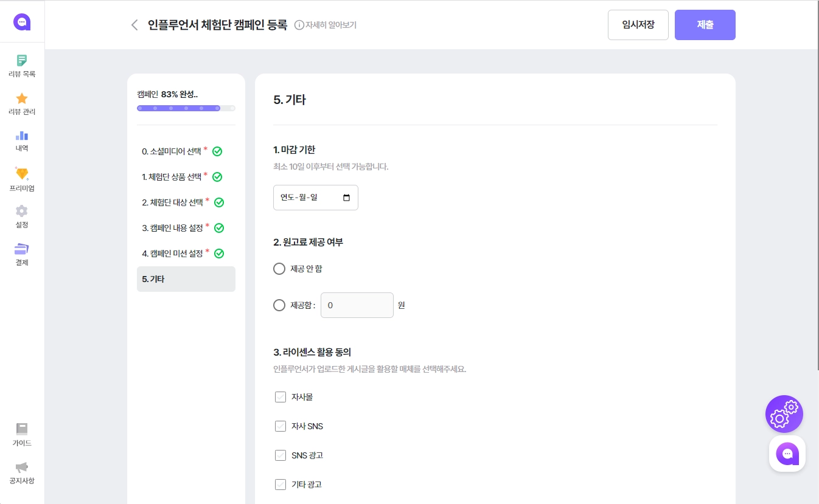Click the app logo in the sidebar

point(22,22)
